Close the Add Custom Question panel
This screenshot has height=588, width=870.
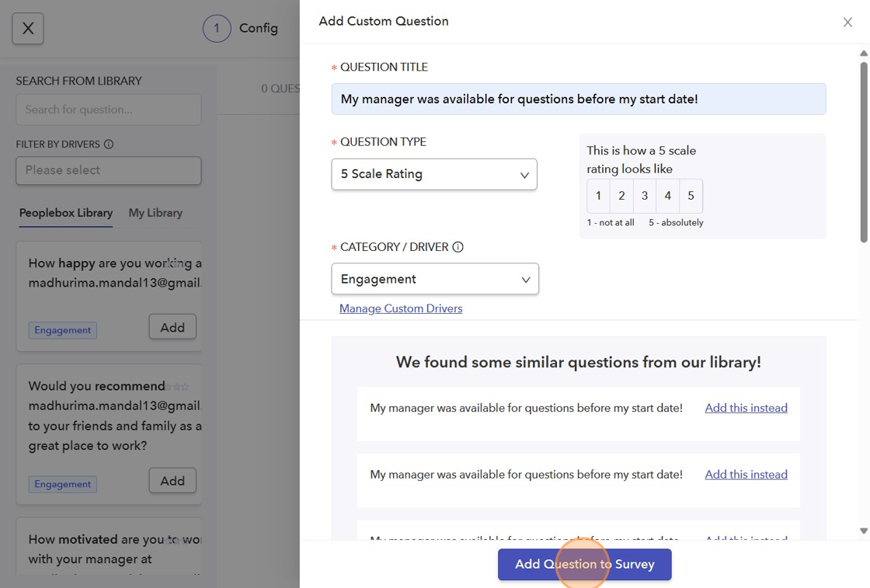[847, 23]
